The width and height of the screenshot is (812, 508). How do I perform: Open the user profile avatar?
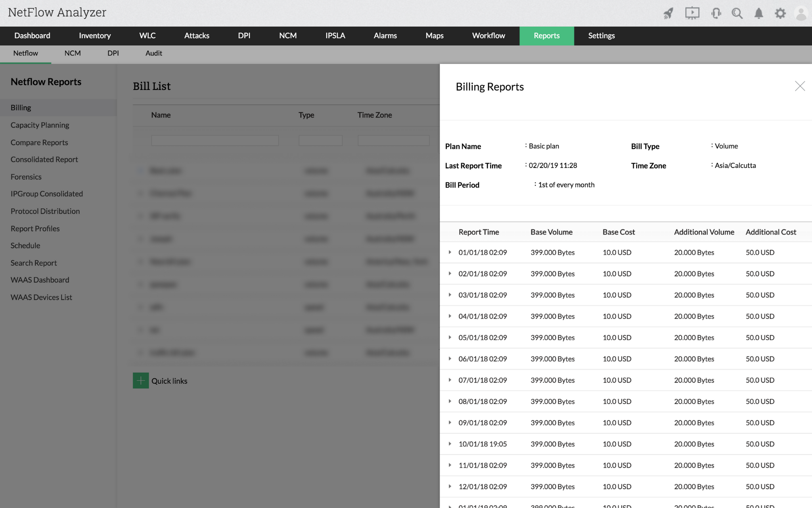click(x=801, y=13)
